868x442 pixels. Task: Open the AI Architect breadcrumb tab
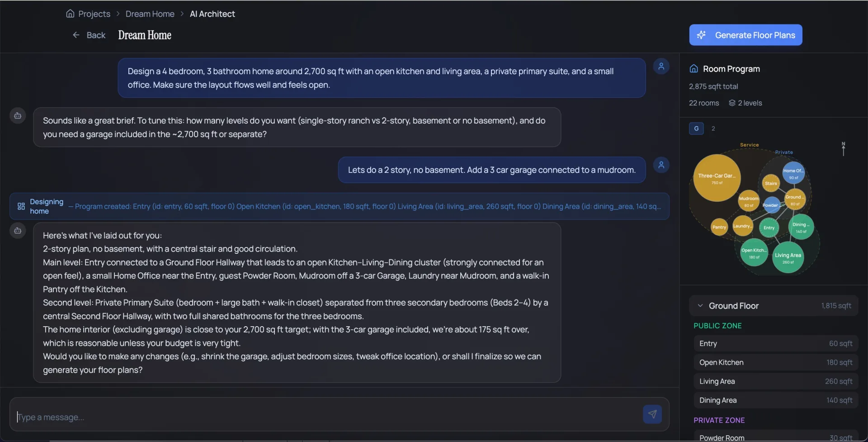tap(212, 14)
